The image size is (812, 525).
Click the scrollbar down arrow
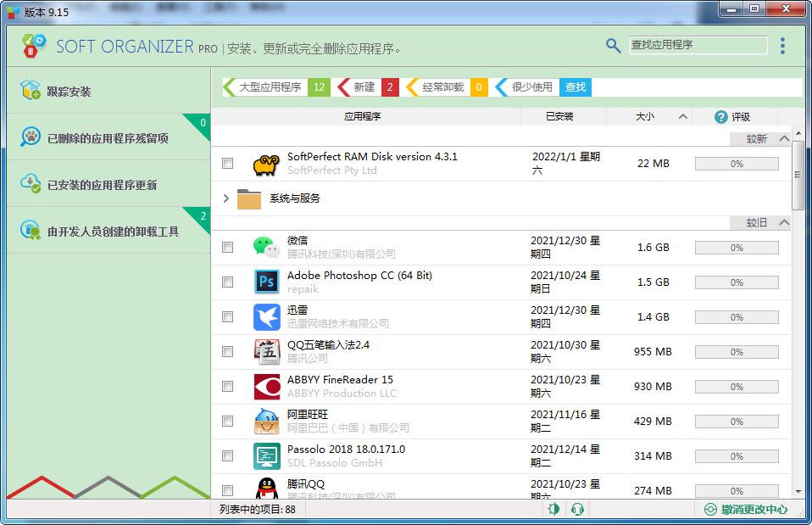click(798, 491)
